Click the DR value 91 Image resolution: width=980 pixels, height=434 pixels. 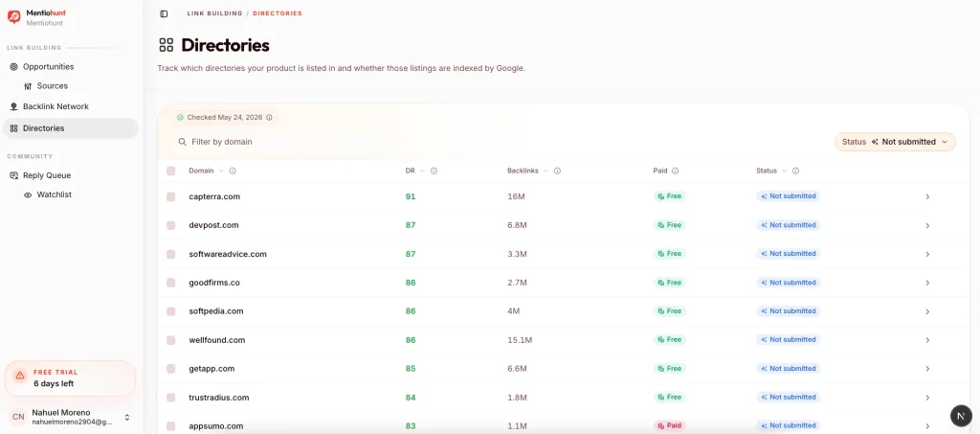tap(411, 196)
